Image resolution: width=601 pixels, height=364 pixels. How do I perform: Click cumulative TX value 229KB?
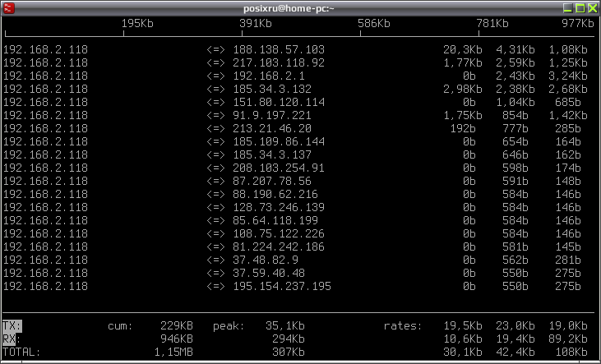coord(177,326)
